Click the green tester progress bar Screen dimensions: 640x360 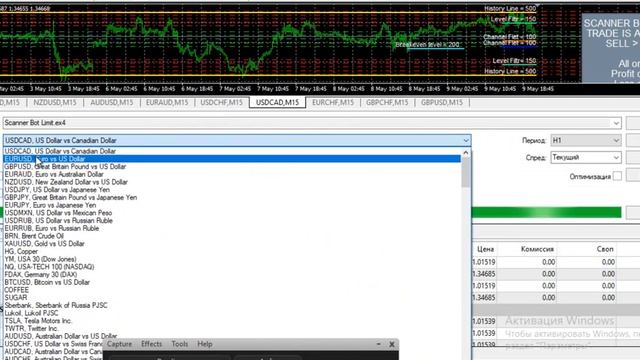coord(546,212)
